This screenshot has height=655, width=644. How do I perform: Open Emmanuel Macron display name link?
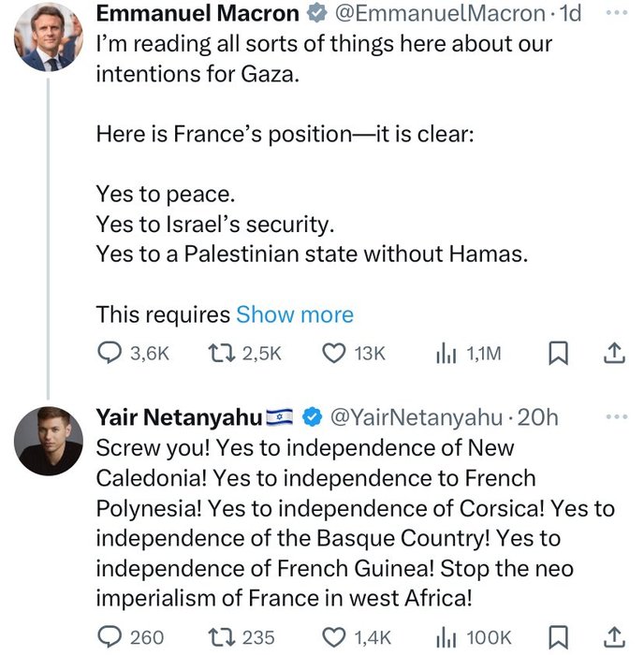(198, 14)
